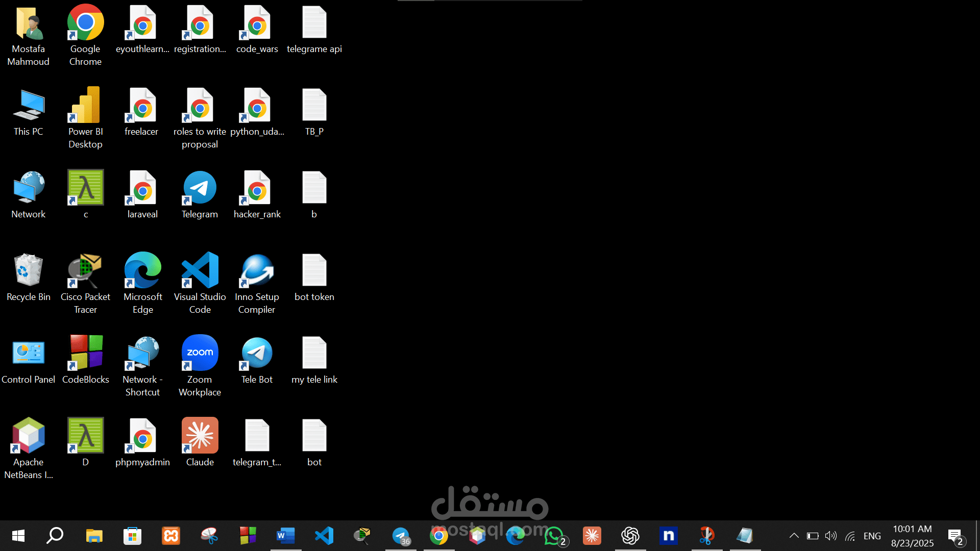Open the Wi-Fi network flyout
Viewport: 980px width, 551px height.
click(850, 536)
